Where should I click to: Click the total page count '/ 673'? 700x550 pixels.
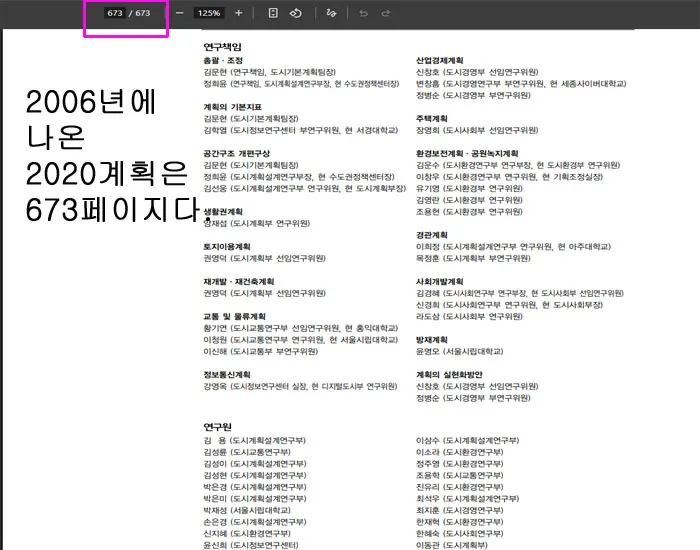click(x=140, y=13)
